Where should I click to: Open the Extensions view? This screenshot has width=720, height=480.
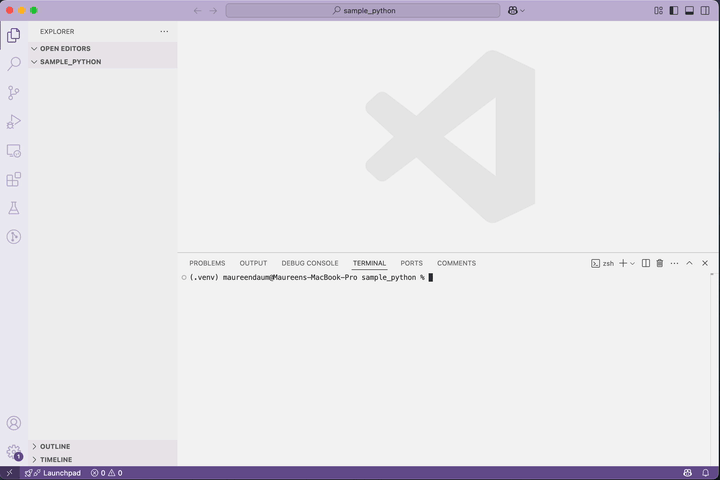pos(14,179)
